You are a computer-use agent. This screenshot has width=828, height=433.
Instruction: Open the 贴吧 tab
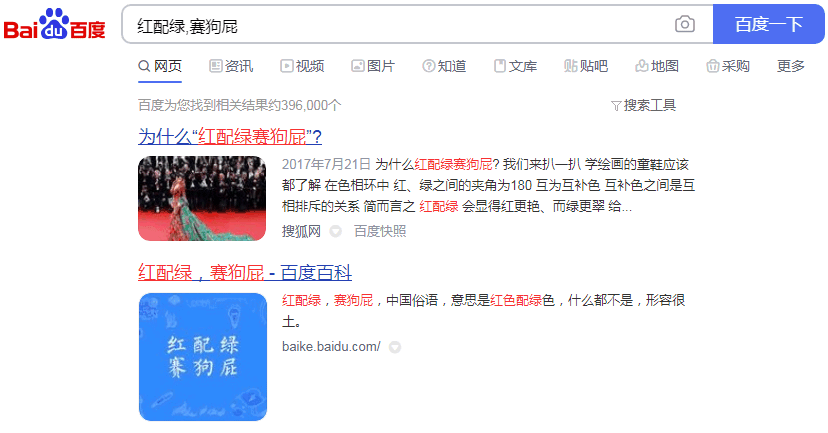click(x=586, y=66)
